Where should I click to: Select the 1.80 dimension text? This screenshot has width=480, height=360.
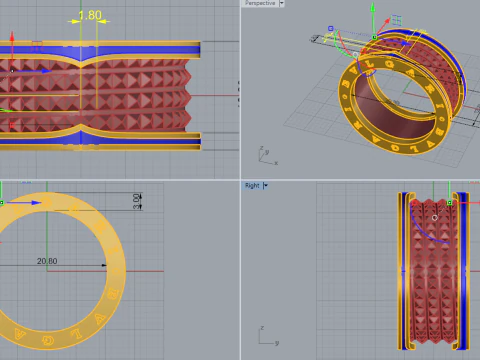[90, 15]
